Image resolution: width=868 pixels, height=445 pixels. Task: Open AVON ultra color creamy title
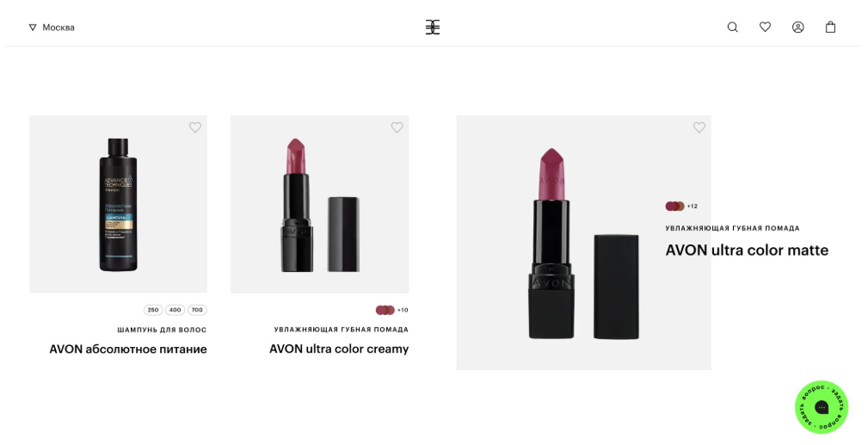339,349
